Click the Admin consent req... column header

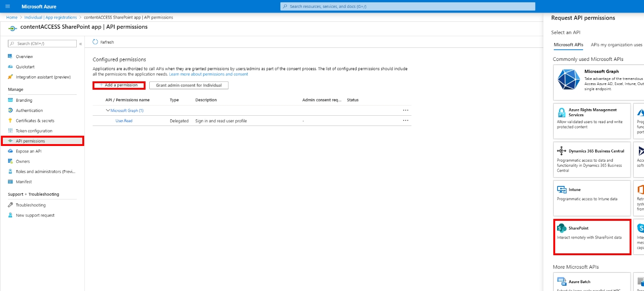(x=322, y=100)
